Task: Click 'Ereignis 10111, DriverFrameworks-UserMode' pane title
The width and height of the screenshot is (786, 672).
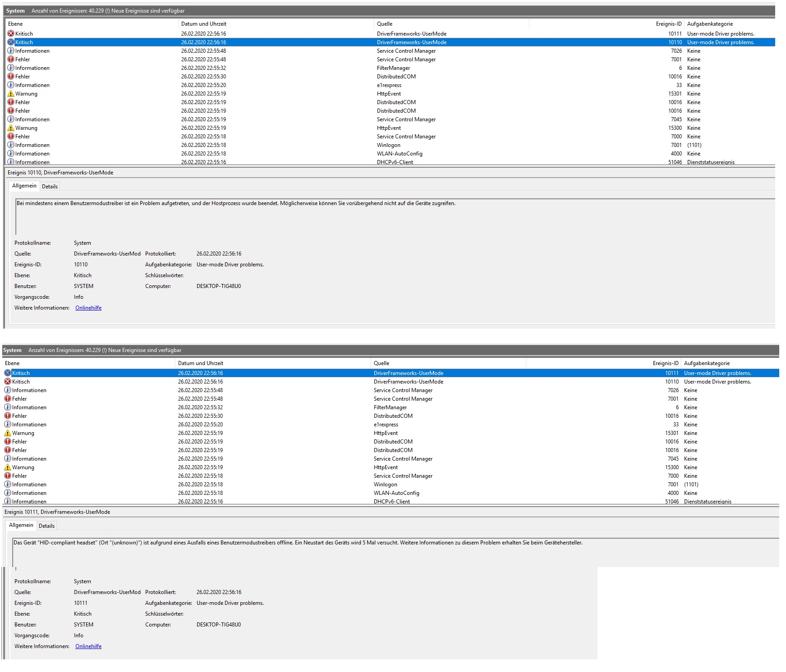Action: [57, 512]
